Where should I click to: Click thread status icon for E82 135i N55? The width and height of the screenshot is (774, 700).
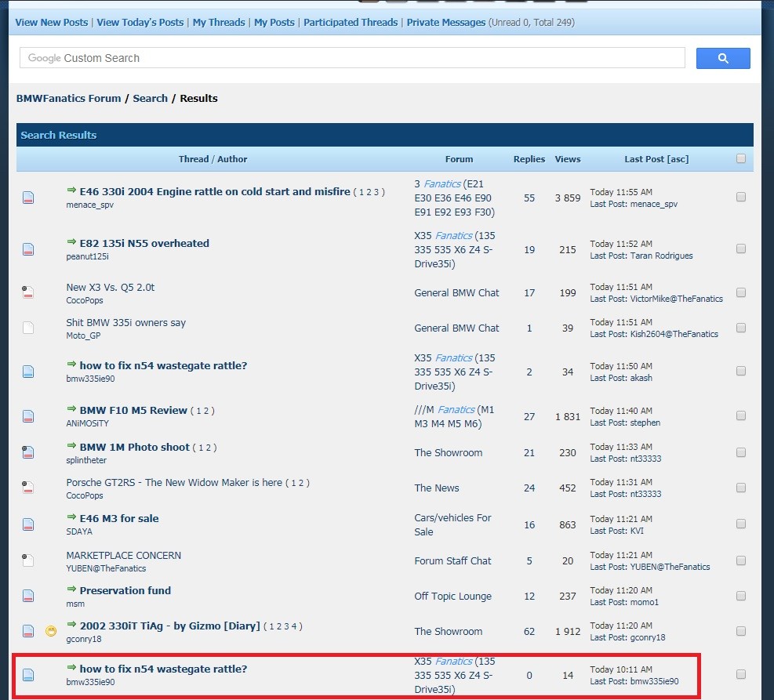(x=28, y=249)
